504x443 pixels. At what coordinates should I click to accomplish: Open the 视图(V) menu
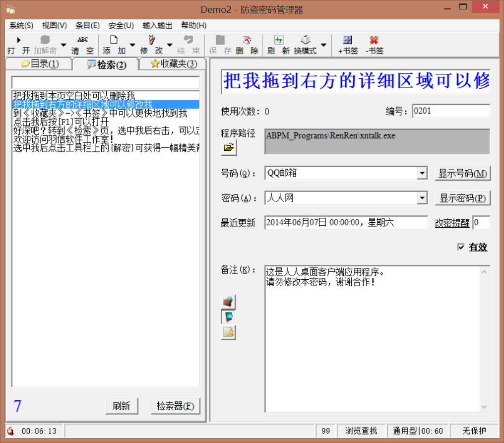point(55,25)
